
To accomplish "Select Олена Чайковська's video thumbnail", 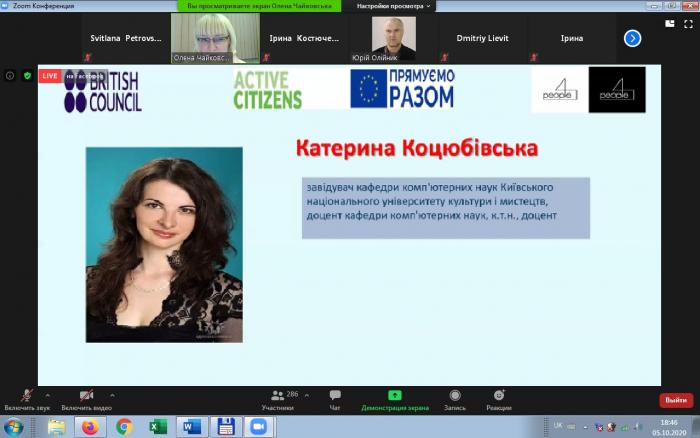I will 215,38.
